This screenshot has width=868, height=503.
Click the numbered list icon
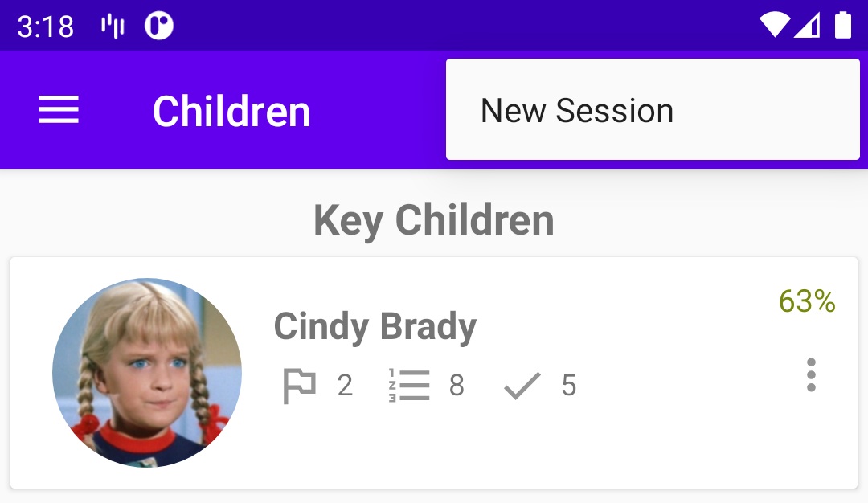click(409, 386)
